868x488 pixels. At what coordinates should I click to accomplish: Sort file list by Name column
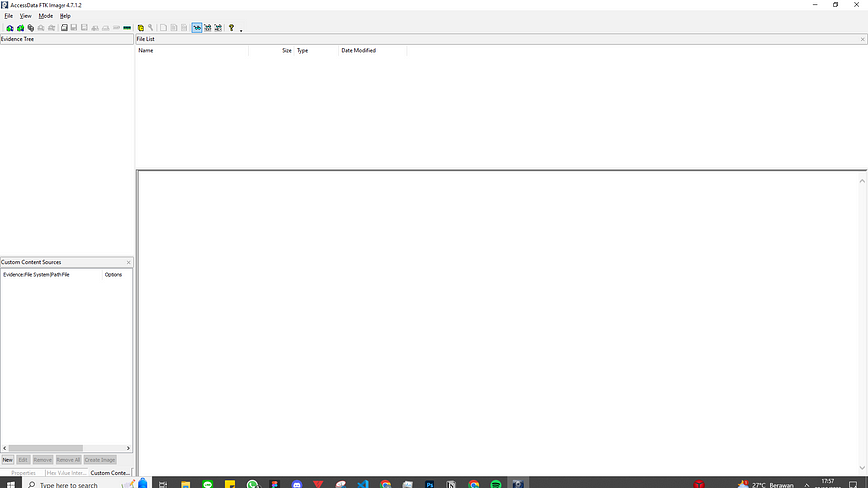(x=192, y=50)
